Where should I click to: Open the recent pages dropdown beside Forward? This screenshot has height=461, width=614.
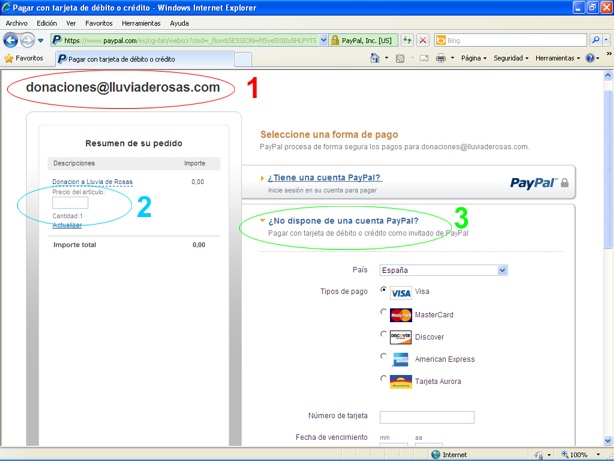pos(41,40)
